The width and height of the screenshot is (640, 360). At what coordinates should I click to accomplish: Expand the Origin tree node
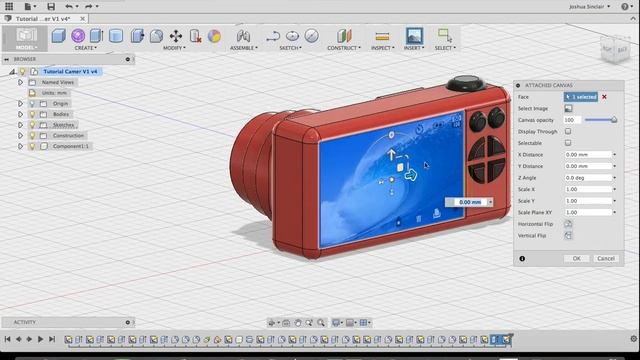(x=20, y=104)
